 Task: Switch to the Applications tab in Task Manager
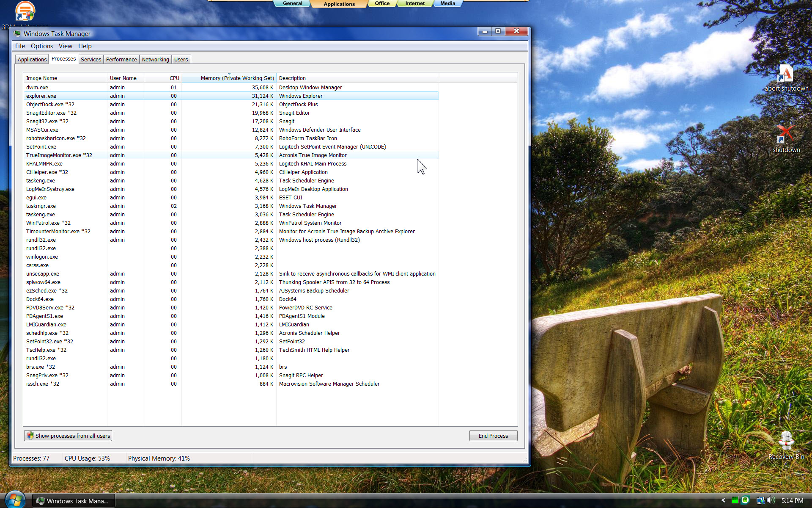32,60
